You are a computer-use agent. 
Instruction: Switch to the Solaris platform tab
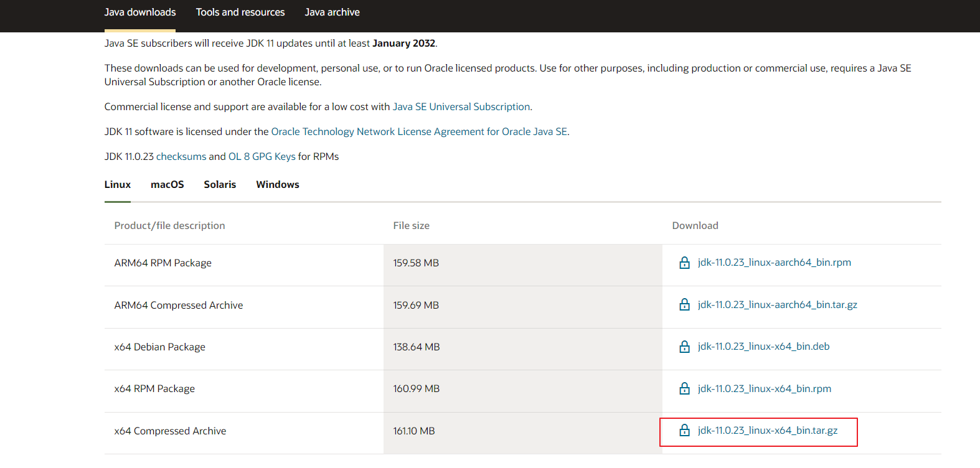pos(220,184)
